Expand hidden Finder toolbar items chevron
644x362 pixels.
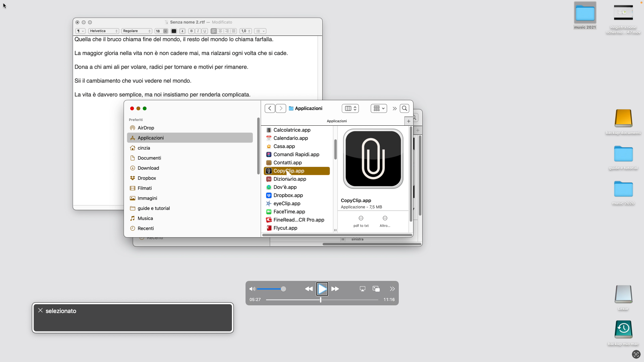pos(394,109)
